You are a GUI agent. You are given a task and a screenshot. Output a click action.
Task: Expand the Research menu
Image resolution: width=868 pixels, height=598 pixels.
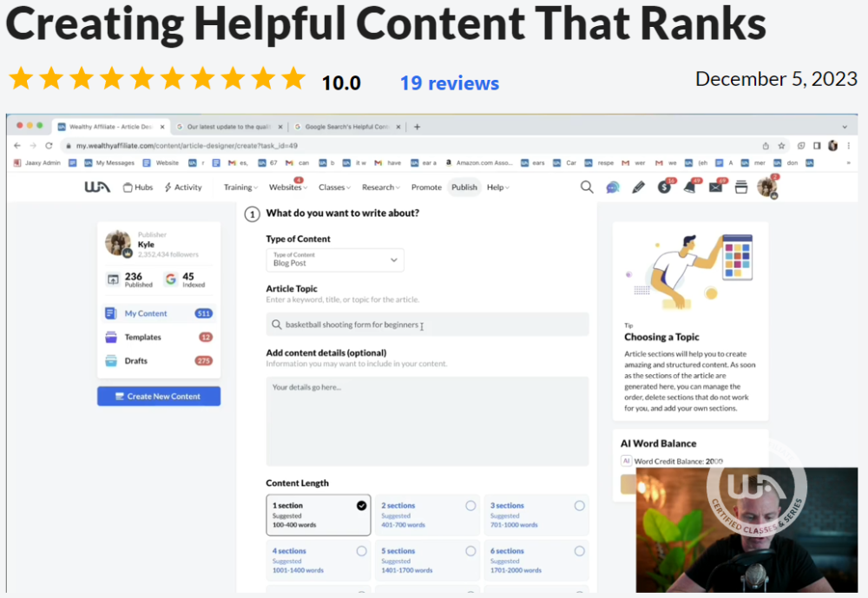[381, 187]
